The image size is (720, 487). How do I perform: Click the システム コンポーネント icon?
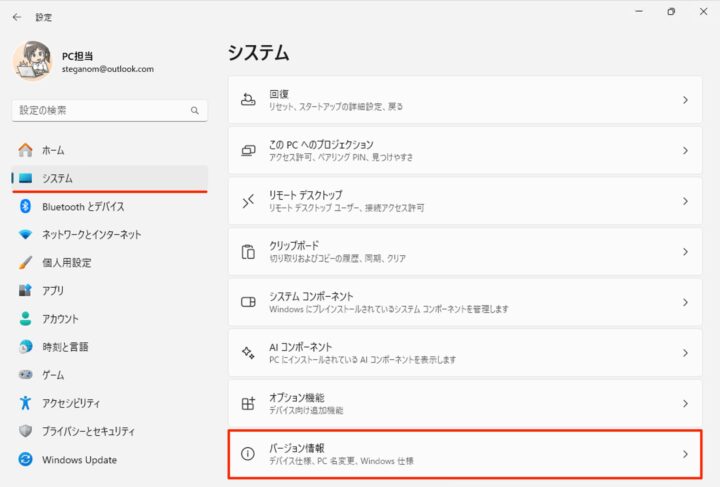(248, 302)
